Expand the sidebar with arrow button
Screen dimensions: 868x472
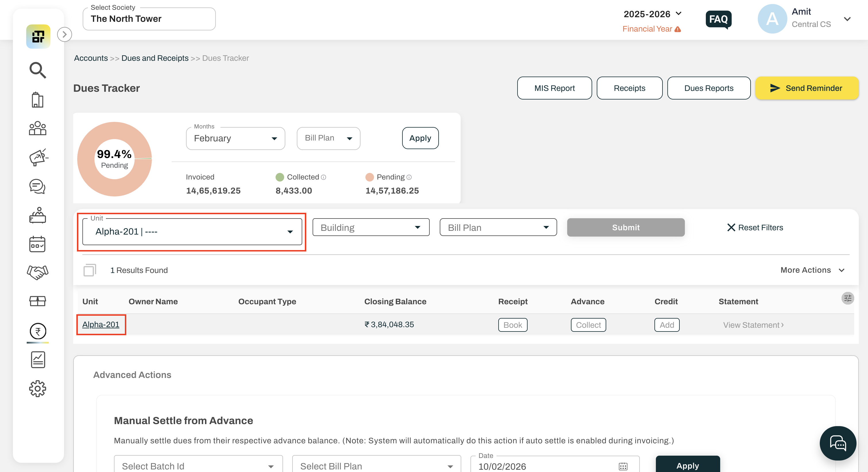point(64,34)
